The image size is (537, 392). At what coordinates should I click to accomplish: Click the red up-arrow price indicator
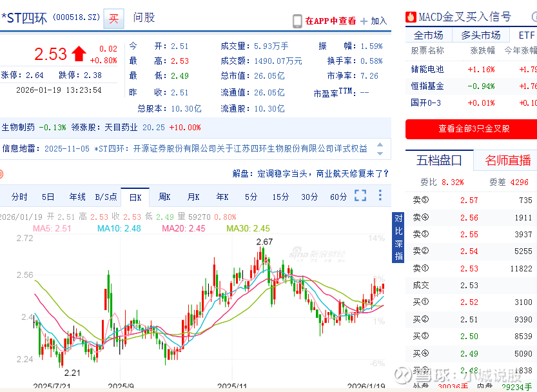point(79,54)
